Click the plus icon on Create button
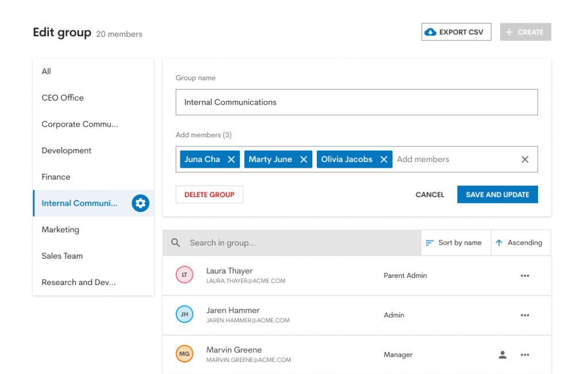 click(509, 32)
